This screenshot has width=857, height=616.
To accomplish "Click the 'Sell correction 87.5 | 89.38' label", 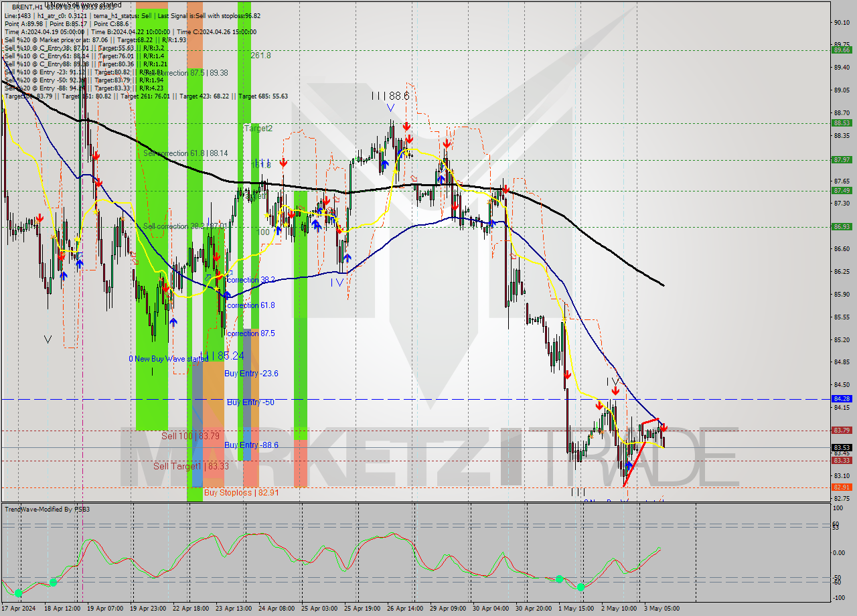I will [x=186, y=72].
